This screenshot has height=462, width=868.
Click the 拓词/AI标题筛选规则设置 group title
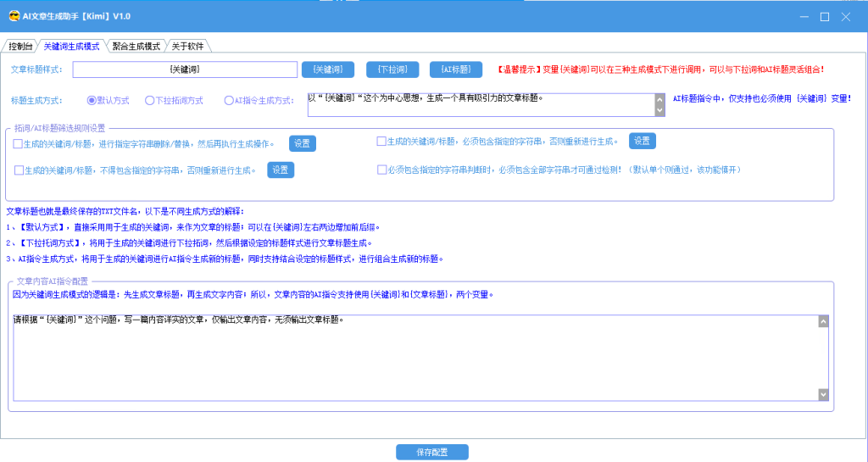pyautogui.click(x=60, y=128)
